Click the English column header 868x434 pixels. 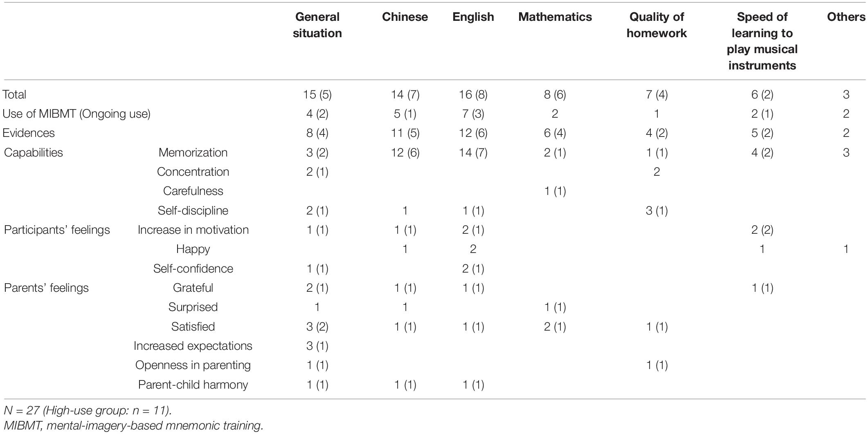click(x=473, y=17)
